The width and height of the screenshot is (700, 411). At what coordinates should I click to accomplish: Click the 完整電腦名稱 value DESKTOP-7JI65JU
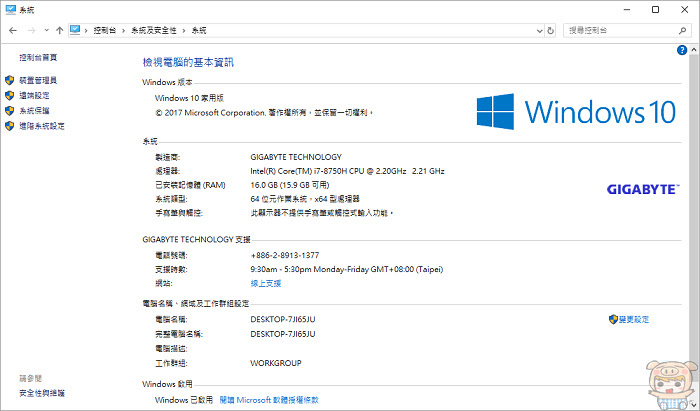click(x=283, y=334)
